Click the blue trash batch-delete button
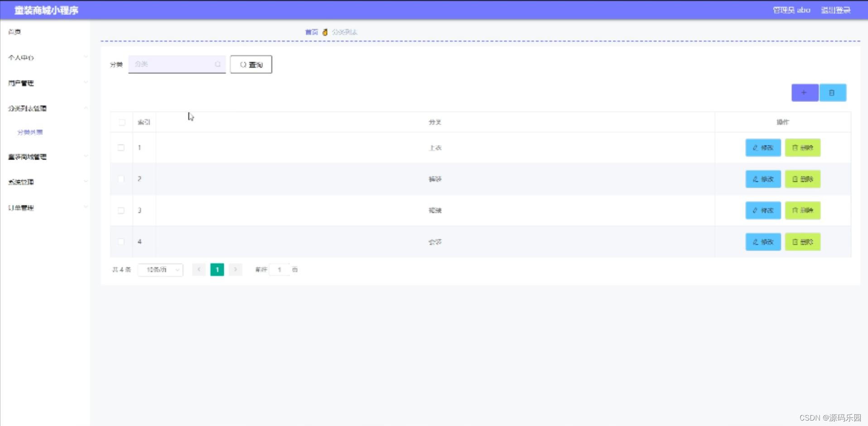The image size is (868, 426). click(x=833, y=92)
